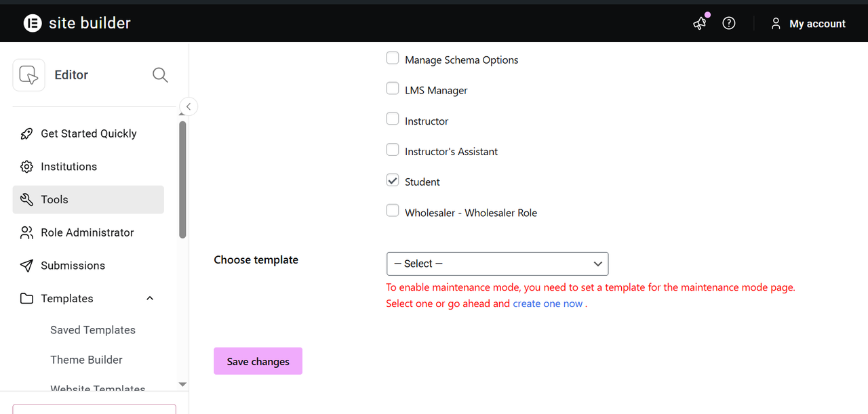Open Saved Templates submenu item
The height and width of the screenshot is (414, 868).
93,330
